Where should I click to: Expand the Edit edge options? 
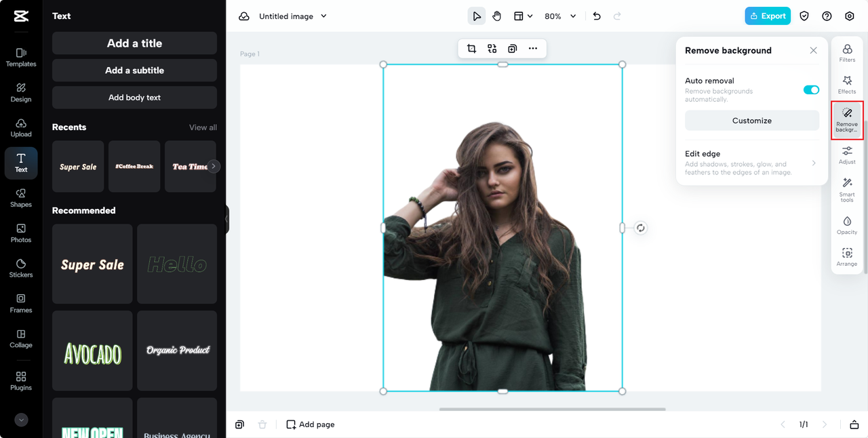752,163
